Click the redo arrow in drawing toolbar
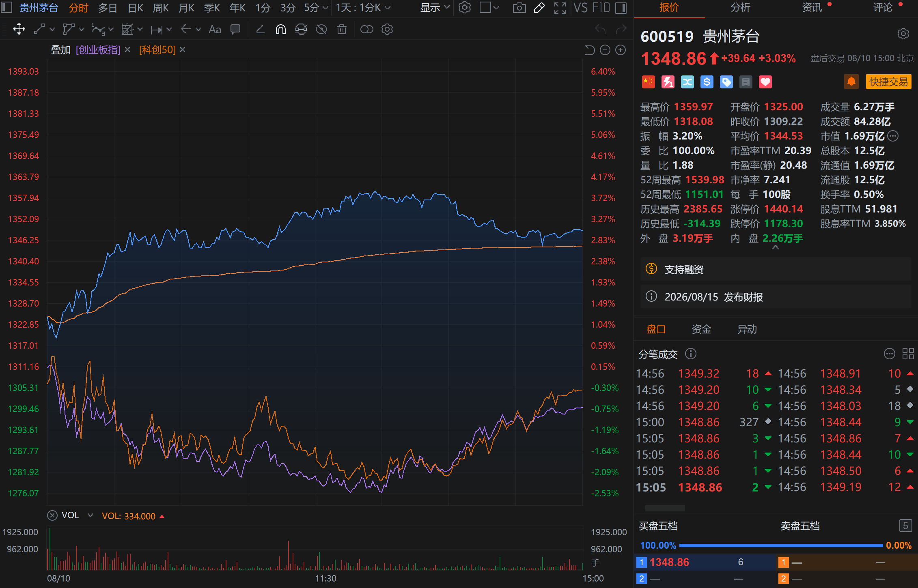 click(621, 29)
